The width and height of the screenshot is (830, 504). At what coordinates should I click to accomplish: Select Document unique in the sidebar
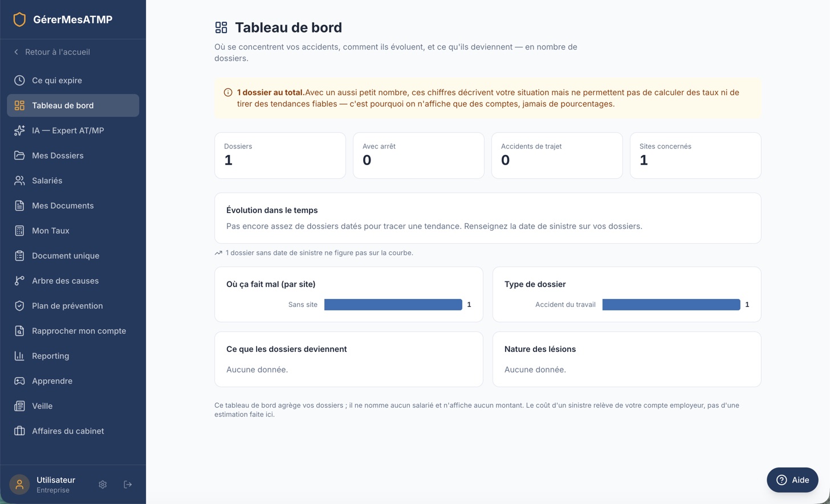coord(73,256)
